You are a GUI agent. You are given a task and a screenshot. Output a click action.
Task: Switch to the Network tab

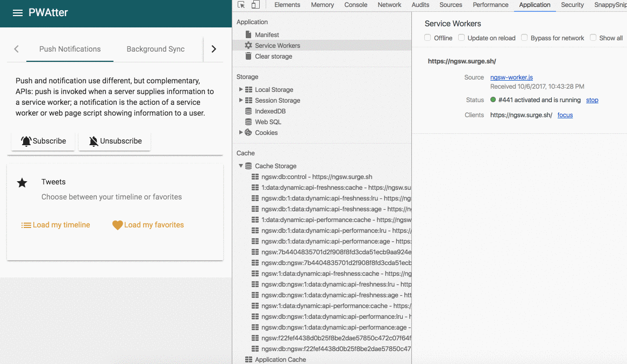(x=389, y=5)
